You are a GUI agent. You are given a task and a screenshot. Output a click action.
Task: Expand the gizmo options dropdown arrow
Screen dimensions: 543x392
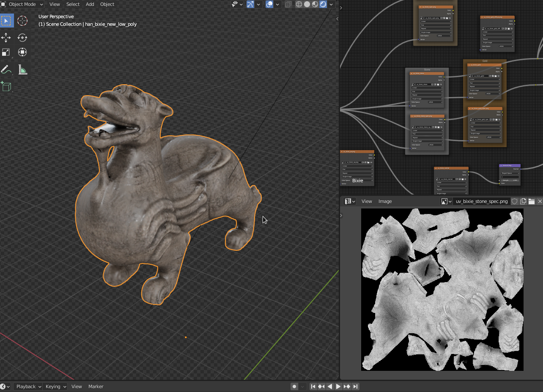[x=258, y=4]
